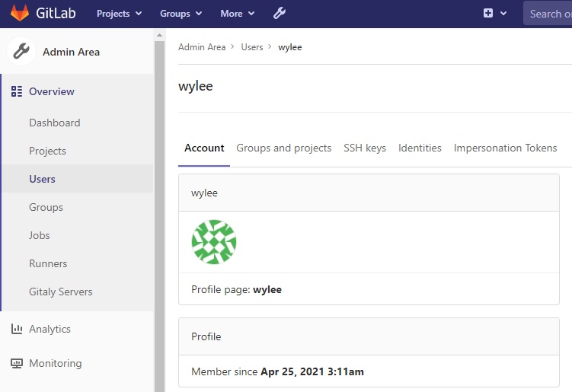Click into the Search input field
The image size is (572, 392).
click(548, 14)
